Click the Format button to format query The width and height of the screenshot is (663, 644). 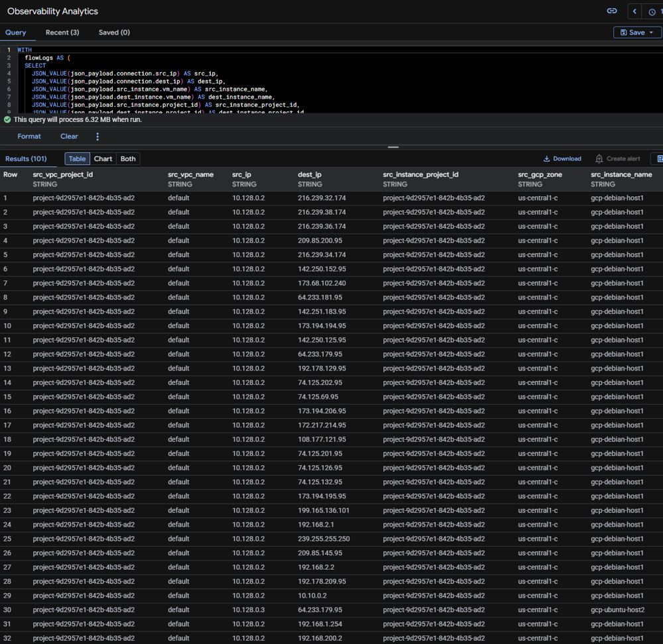coord(29,136)
